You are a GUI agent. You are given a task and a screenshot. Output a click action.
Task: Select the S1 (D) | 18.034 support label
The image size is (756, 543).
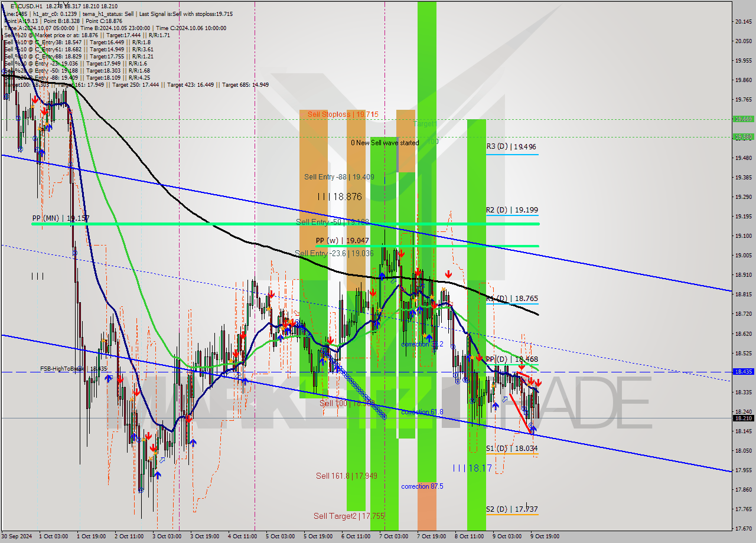pos(511,448)
